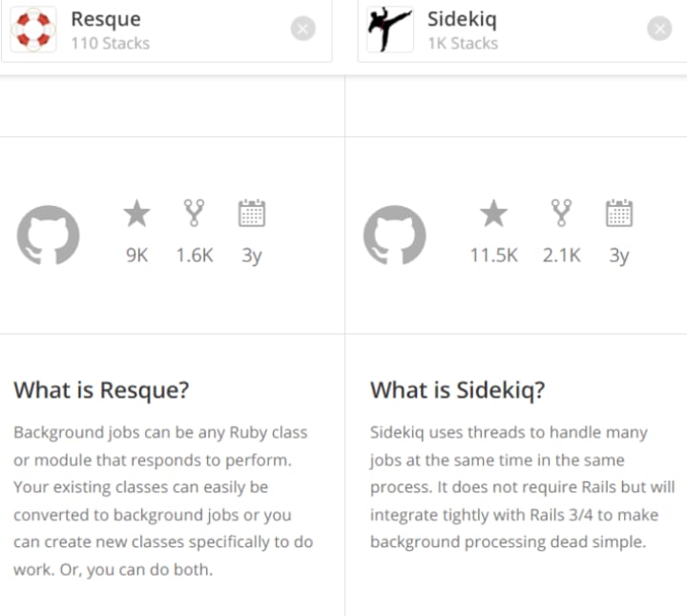Open the Sidekiq title link
The height and width of the screenshot is (616, 687).
[x=462, y=20]
